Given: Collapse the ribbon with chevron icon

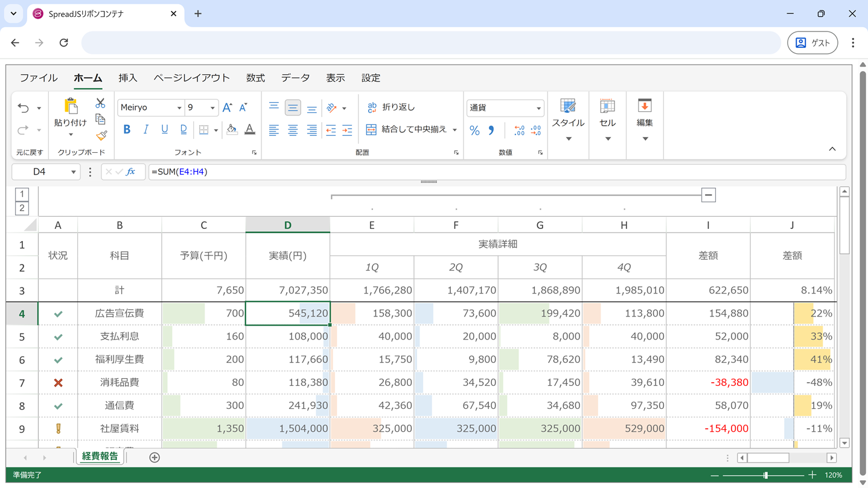Looking at the screenshot, I should [832, 149].
